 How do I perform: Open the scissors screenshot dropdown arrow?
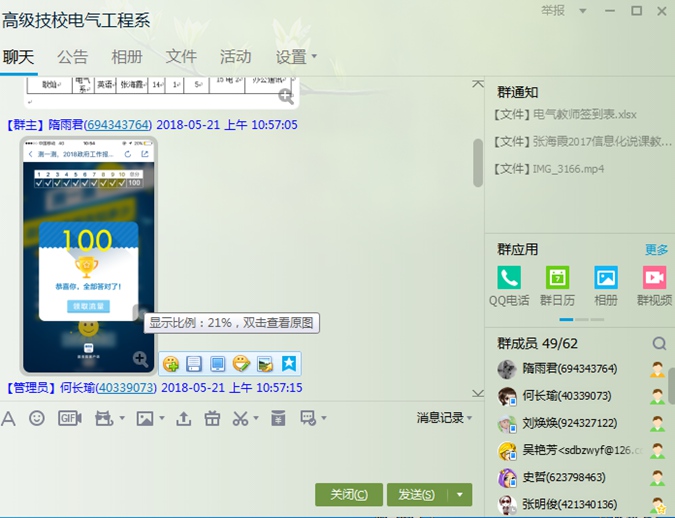pyautogui.click(x=256, y=419)
